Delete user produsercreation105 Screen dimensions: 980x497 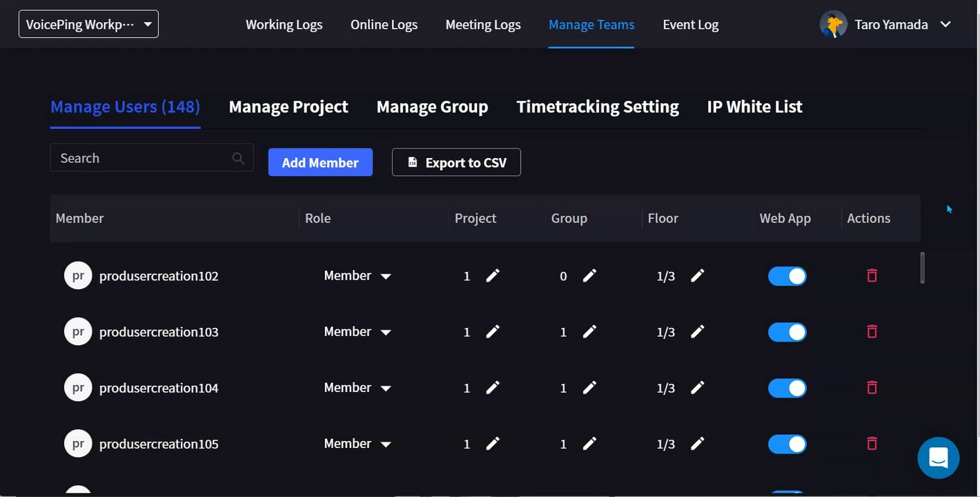click(x=872, y=443)
